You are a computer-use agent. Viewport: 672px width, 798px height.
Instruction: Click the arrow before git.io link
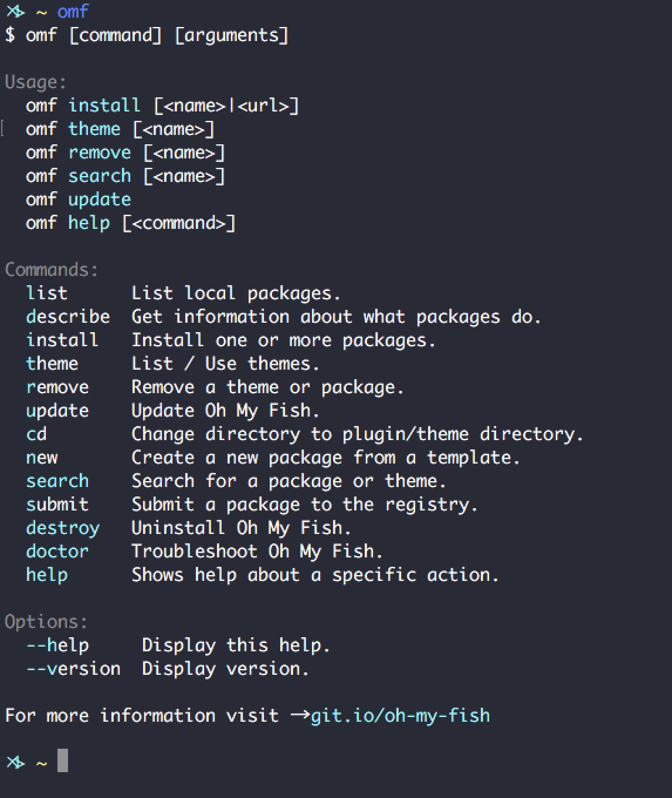click(300, 715)
